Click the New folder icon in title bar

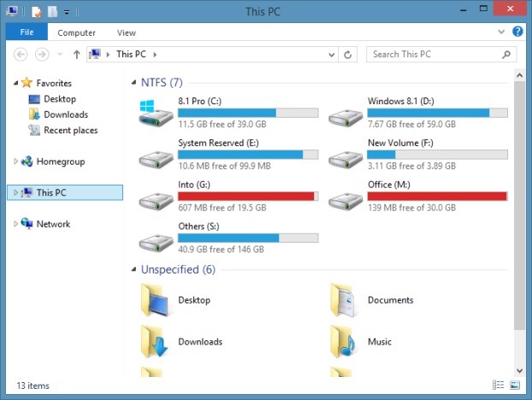(x=52, y=12)
